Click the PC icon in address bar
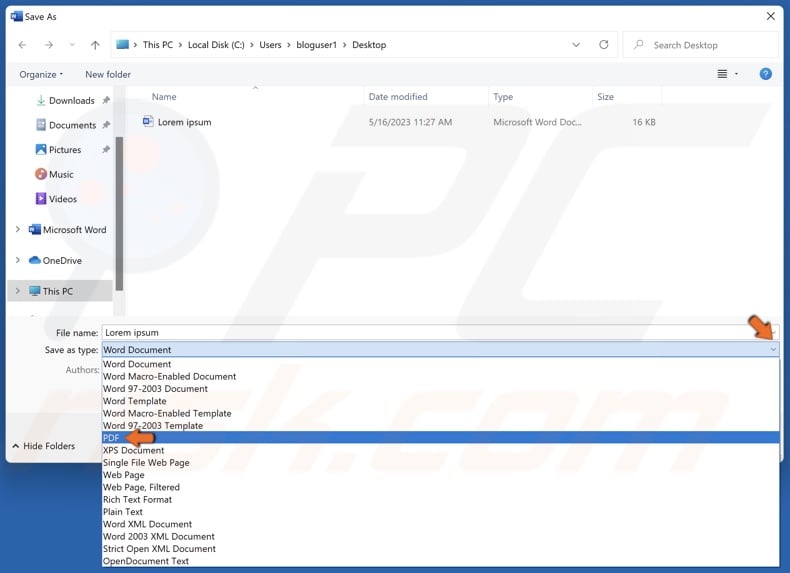This screenshot has width=790, height=573. tap(122, 44)
